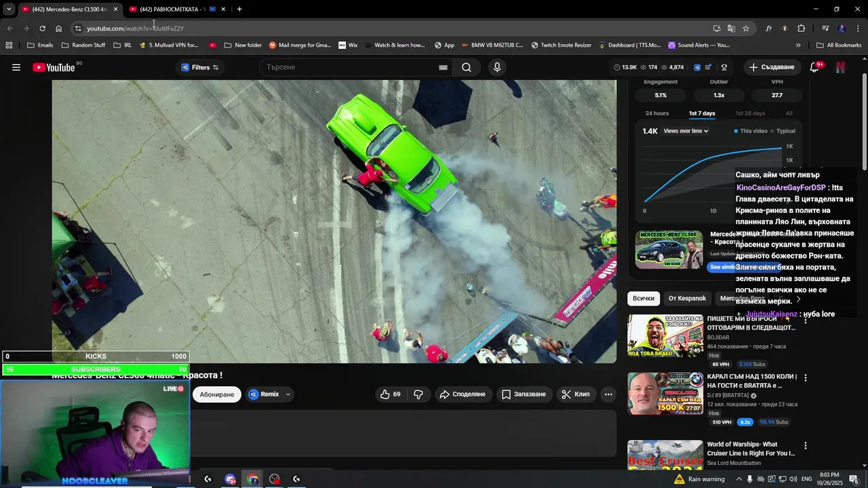Click the trophy icon in extension bar
Screen dimensions: 868x488
724,67
